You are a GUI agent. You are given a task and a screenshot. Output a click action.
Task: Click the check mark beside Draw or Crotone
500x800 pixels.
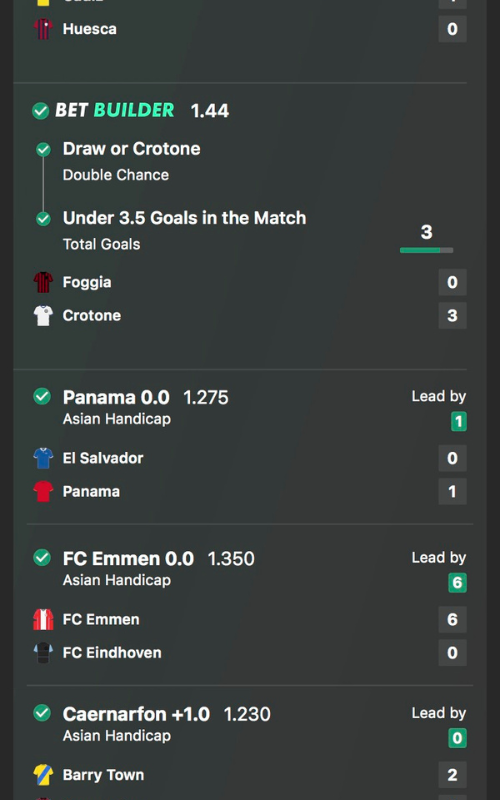(43, 149)
